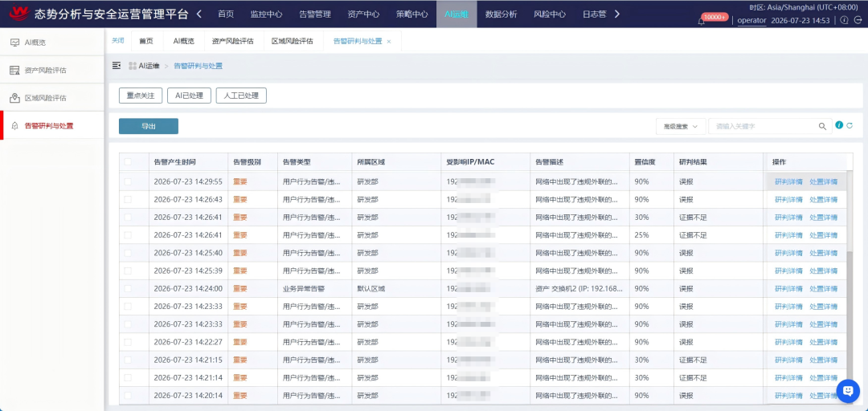Close the 告警研判与处置 tab

389,42
